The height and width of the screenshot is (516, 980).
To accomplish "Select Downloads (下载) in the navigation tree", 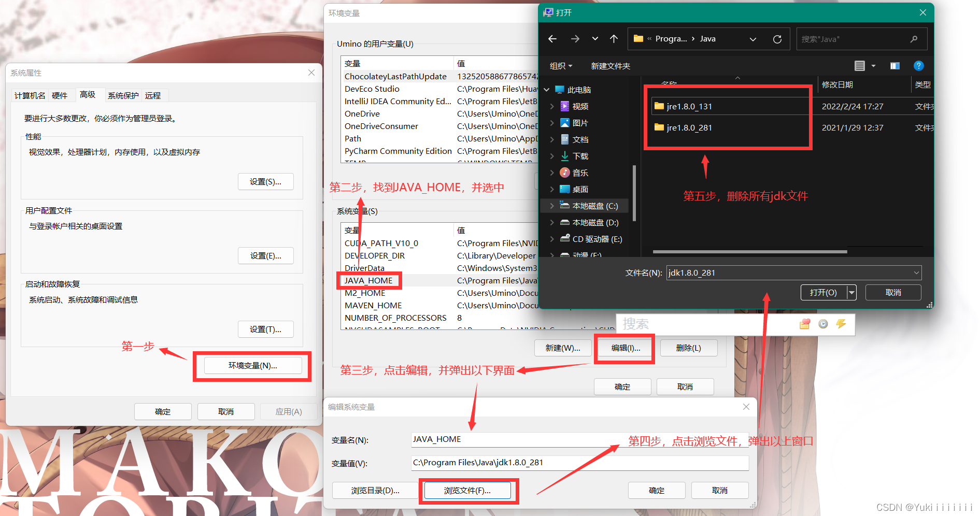I will point(580,156).
